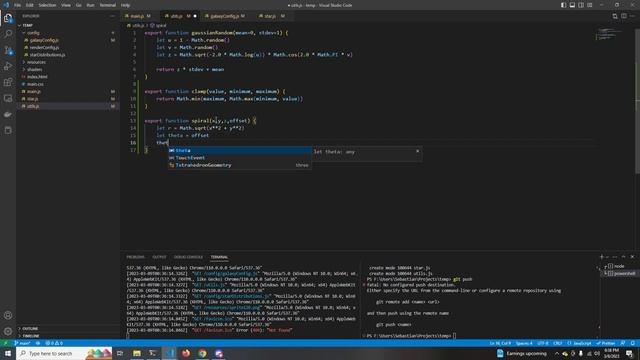Click the Prettier status bar item
Image resolution: width=640 pixels, height=360 pixels.
[x=606, y=343]
